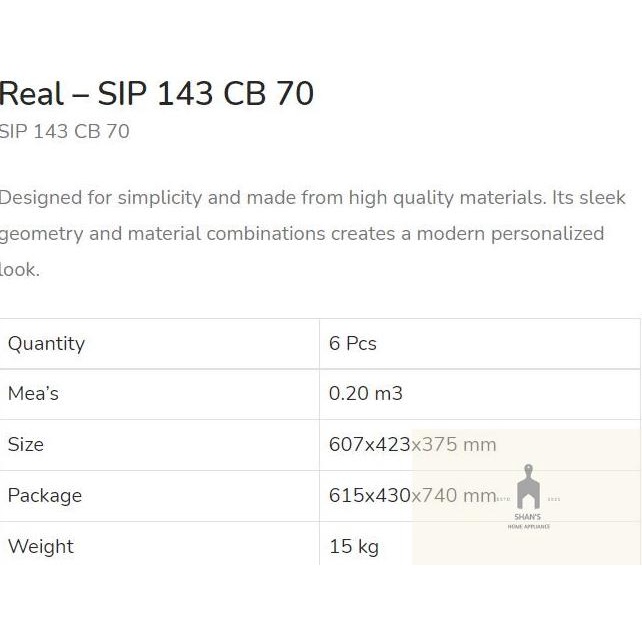Select the "Real – SIP 143 CB 70" heading
Viewport: 642px width, 642px height.
[x=157, y=94]
